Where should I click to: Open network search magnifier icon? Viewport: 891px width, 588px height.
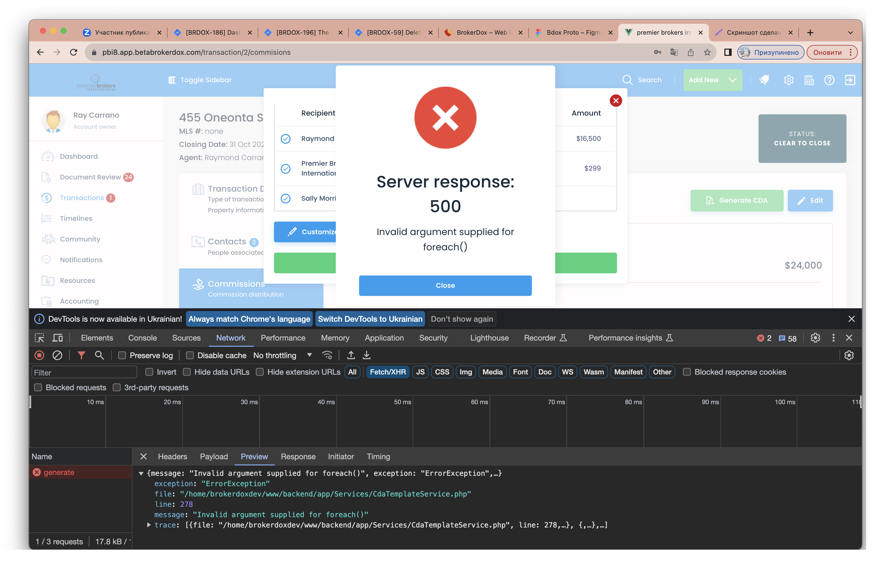pyautogui.click(x=99, y=355)
